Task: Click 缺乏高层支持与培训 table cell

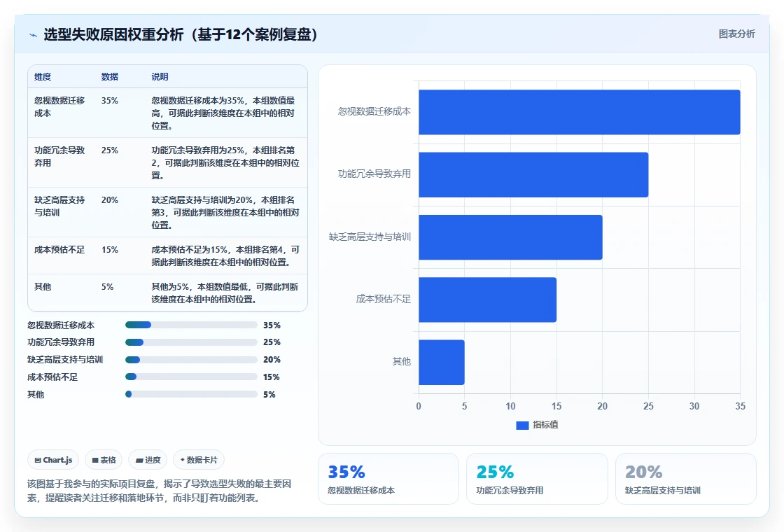Action: point(59,206)
